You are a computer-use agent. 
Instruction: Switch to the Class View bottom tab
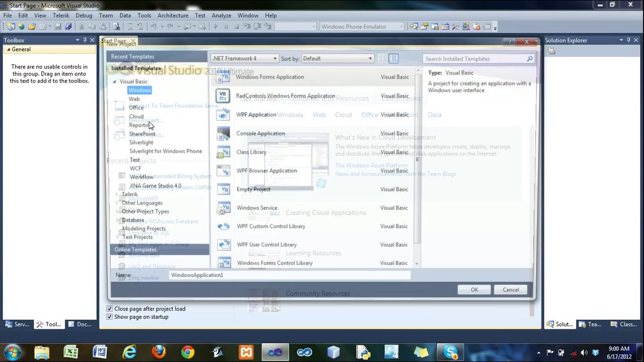(x=623, y=324)
